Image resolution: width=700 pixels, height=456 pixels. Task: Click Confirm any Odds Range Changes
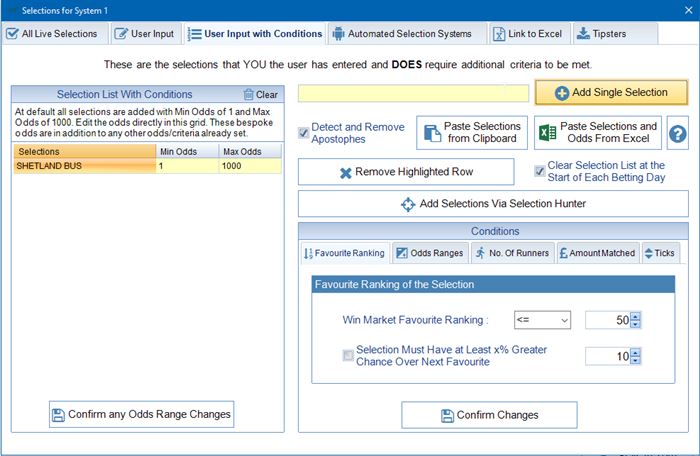141,414
